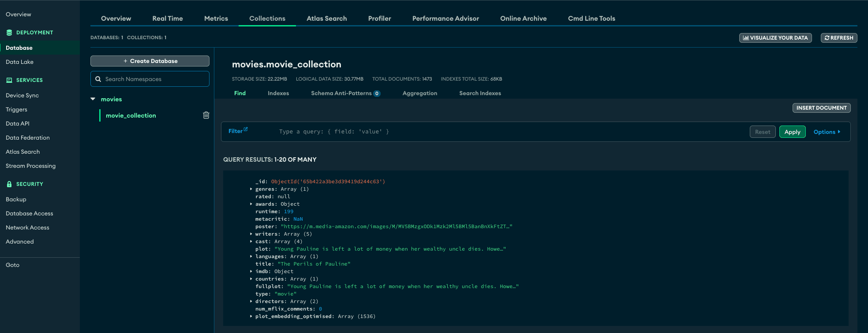The image size is (868, 333).
Task: Expand the plot_embedding_optimised array field
Action: click(x=251, y=316)
